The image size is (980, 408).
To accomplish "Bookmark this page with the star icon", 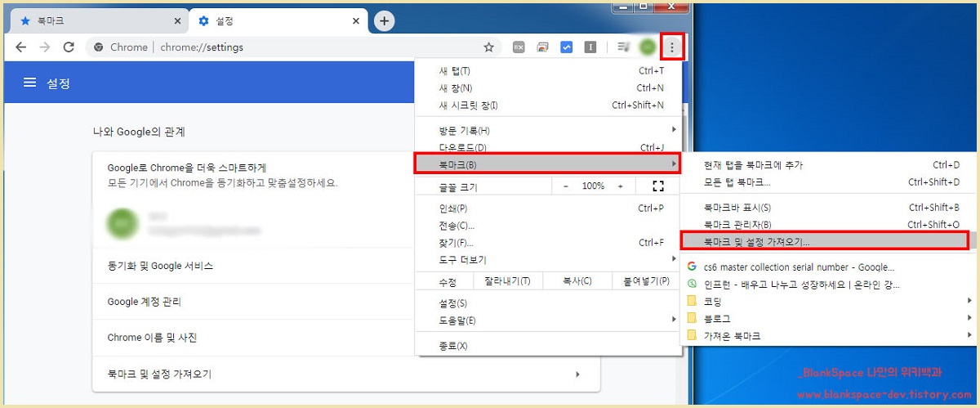I will (x=488, y=47).
